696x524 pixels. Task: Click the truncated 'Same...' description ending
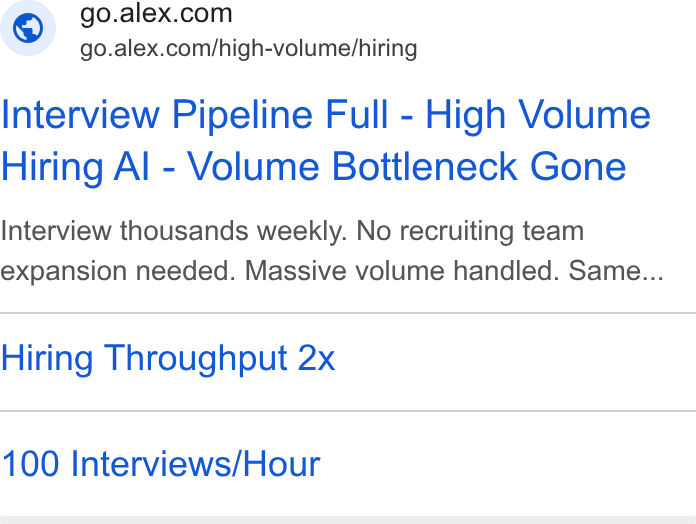point(616,271)
